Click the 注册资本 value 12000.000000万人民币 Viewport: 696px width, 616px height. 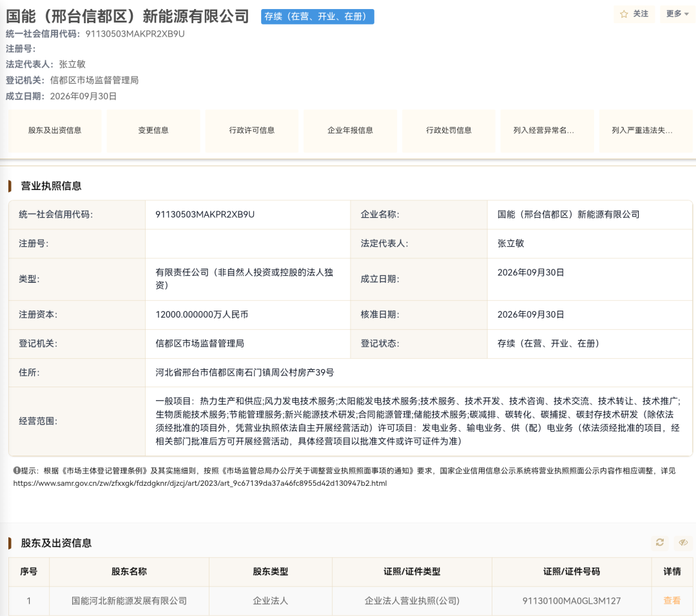[x=202, y=314]
